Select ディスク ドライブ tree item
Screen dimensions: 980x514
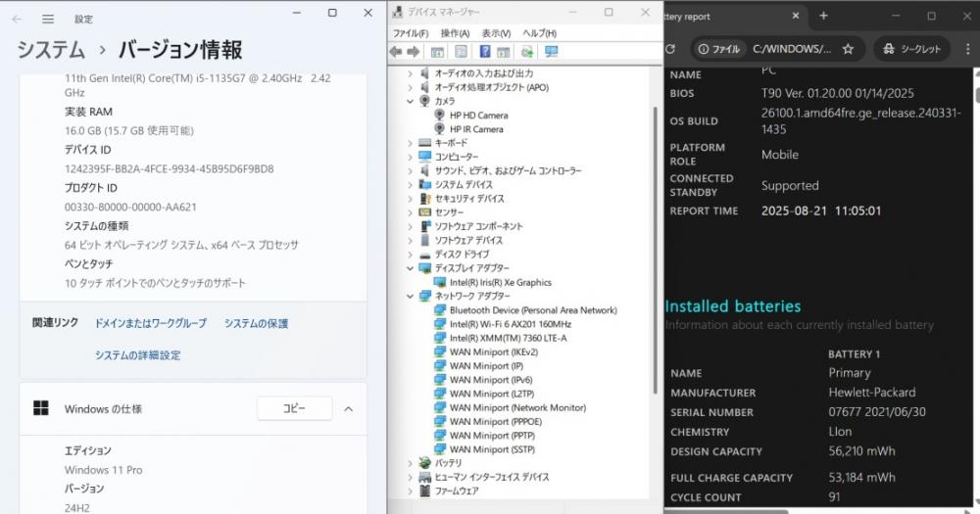click(x=462, y=255)
